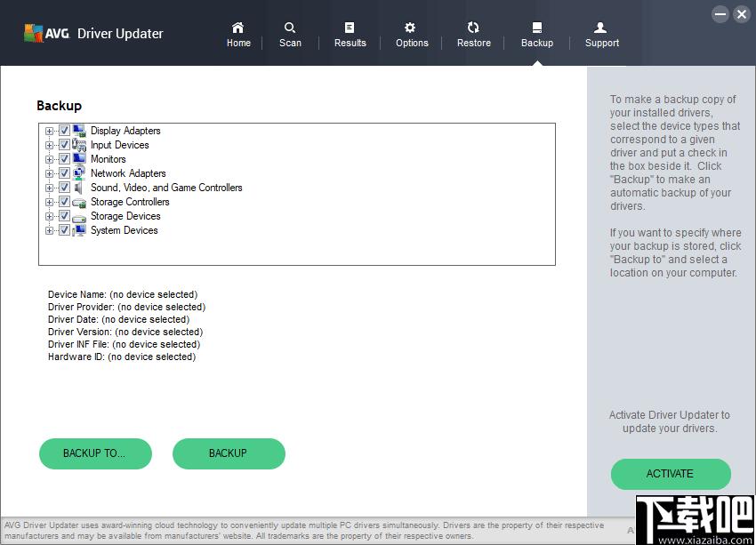Uncheck the Network Adapters checkbox
Screen dimensions: 756x545
(64, 173)
